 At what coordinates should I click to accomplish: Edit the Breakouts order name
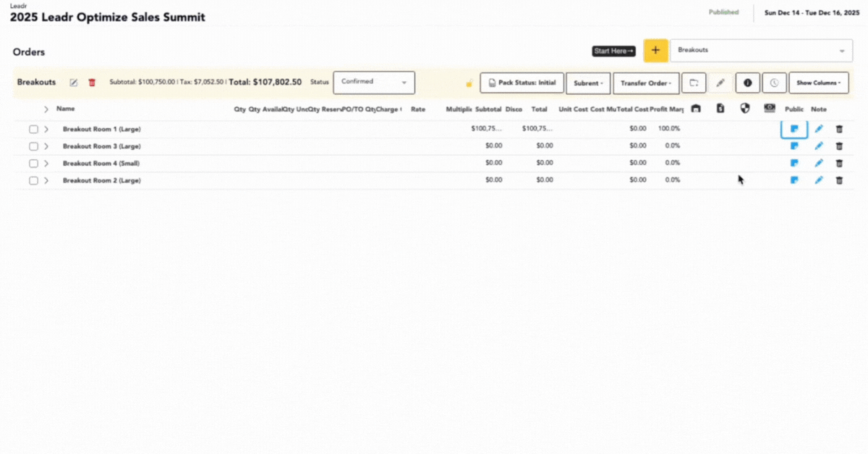coord(74,83)
